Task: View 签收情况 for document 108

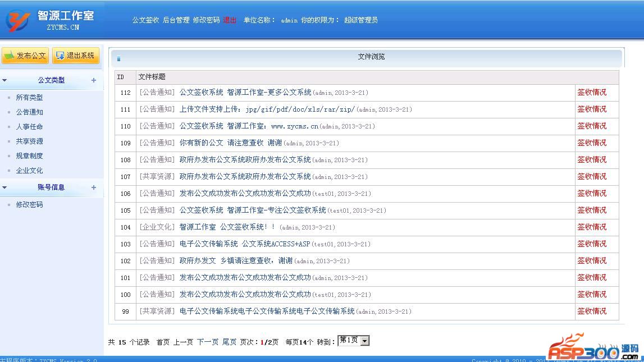Action: click(x=592, y=159)
